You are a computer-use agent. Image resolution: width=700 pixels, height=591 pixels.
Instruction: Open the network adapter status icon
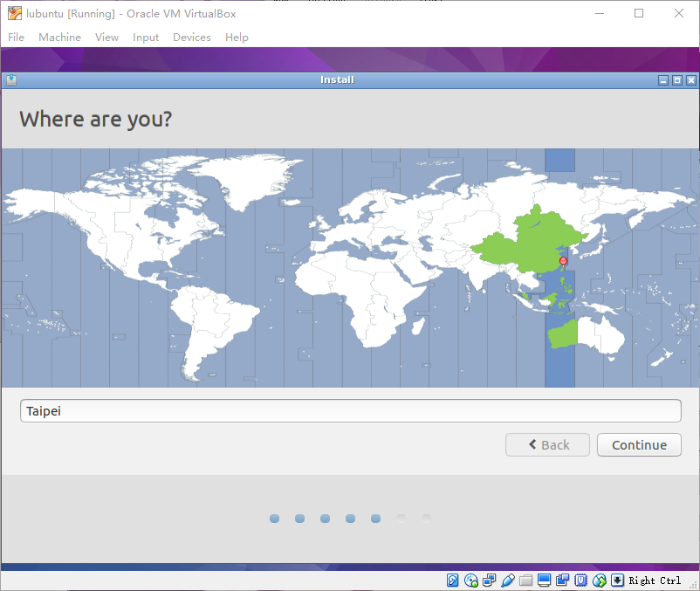(x=490, y=581)
